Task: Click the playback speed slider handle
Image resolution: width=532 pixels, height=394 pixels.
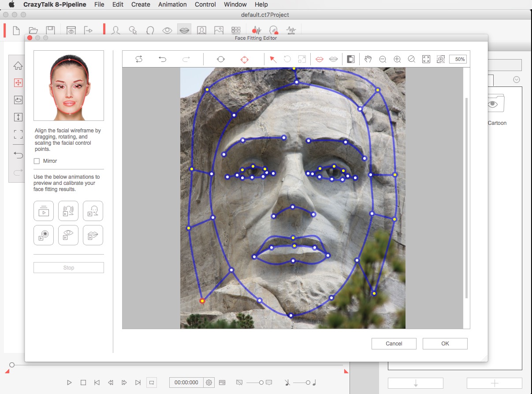Action: [261, 383]
